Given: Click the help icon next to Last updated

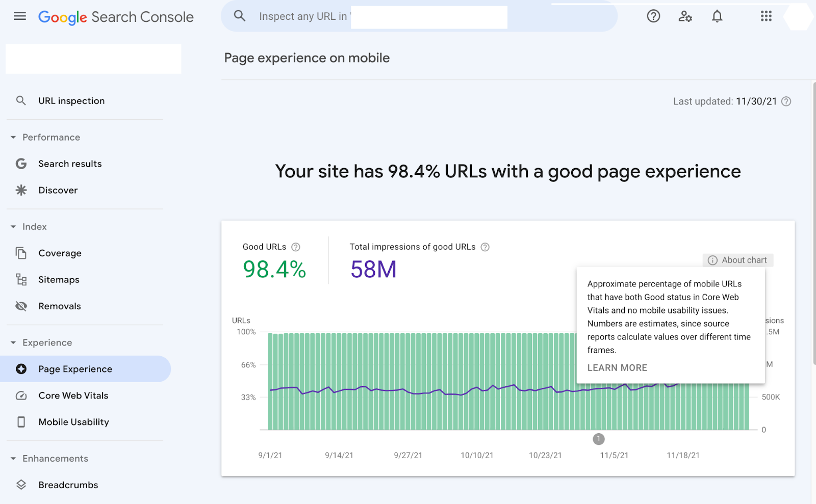Looking at the screenshot, I should tap(786, 101).
